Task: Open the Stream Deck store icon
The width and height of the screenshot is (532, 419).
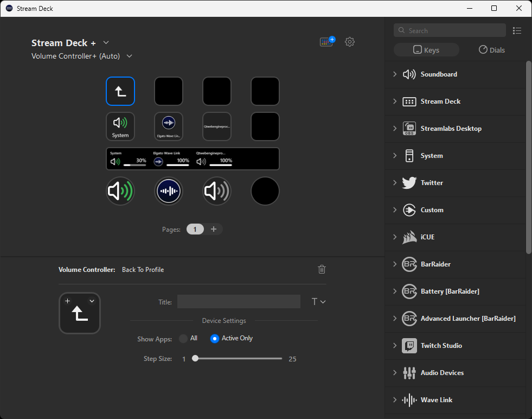Action: [327, 42]
